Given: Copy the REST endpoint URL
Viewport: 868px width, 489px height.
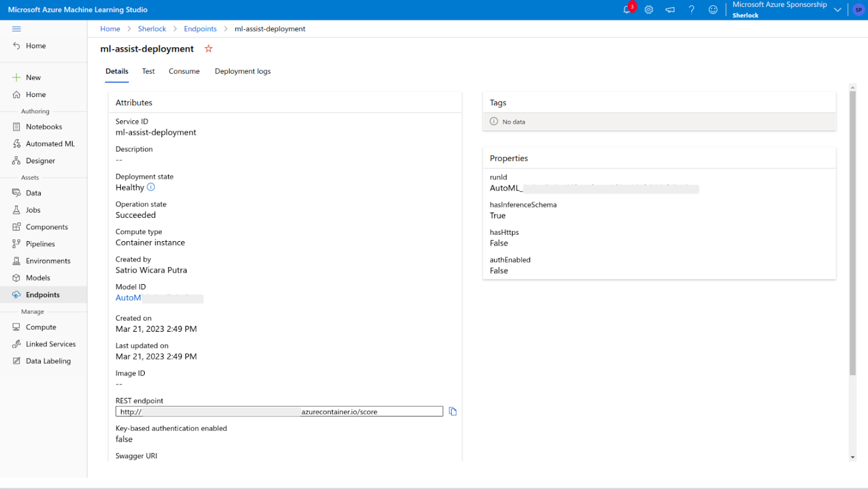Looking at the screenshot, I should (x=452, y=411).
